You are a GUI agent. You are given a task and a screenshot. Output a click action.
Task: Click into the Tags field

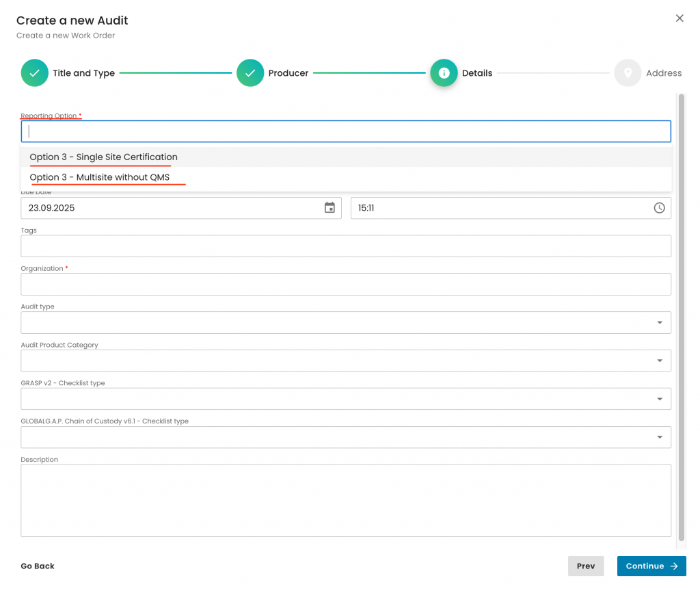pos(346,246)
